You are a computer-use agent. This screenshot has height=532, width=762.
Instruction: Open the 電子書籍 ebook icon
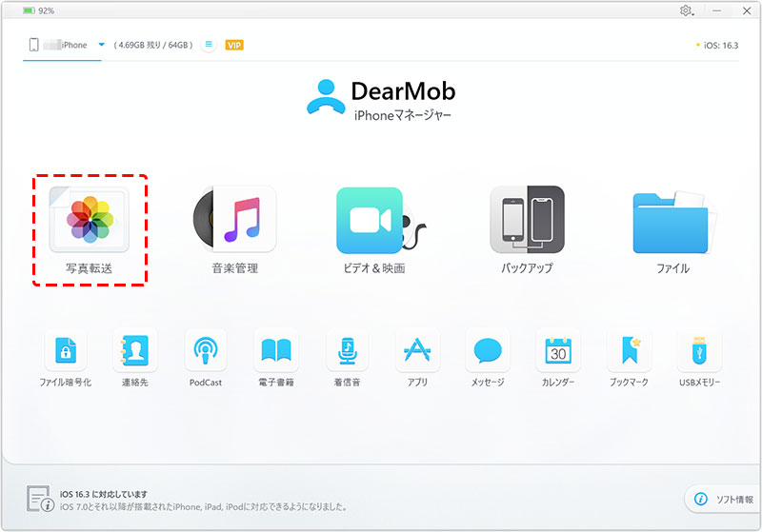coord(276,350)
